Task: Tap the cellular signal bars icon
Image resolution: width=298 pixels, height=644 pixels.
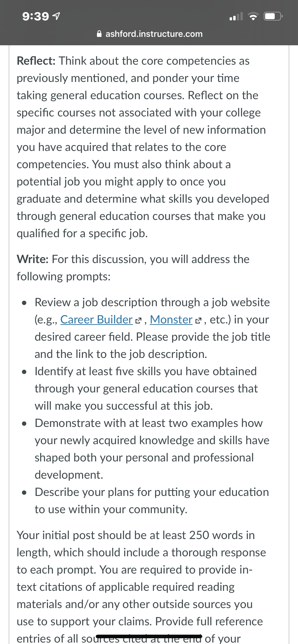Action: point(236,17)
